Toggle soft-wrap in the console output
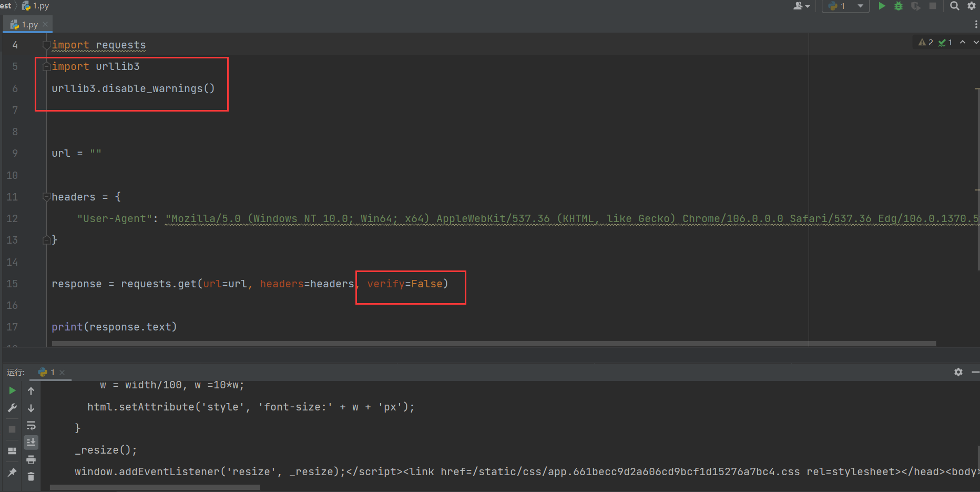980x492 pixels. pos(31,425)
